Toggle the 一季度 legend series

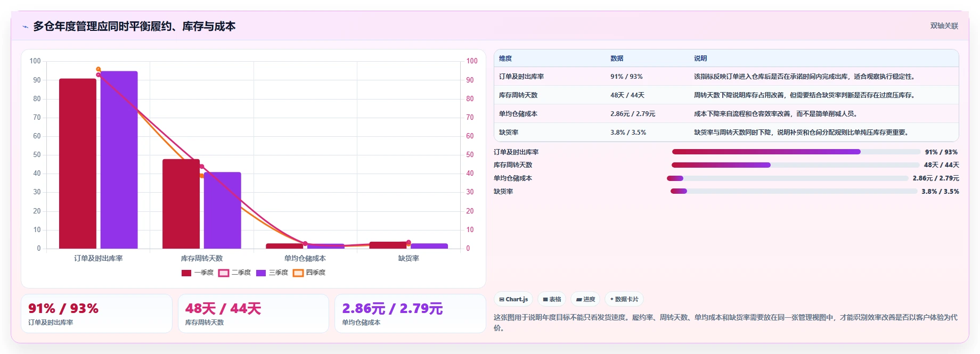(197, 273)
